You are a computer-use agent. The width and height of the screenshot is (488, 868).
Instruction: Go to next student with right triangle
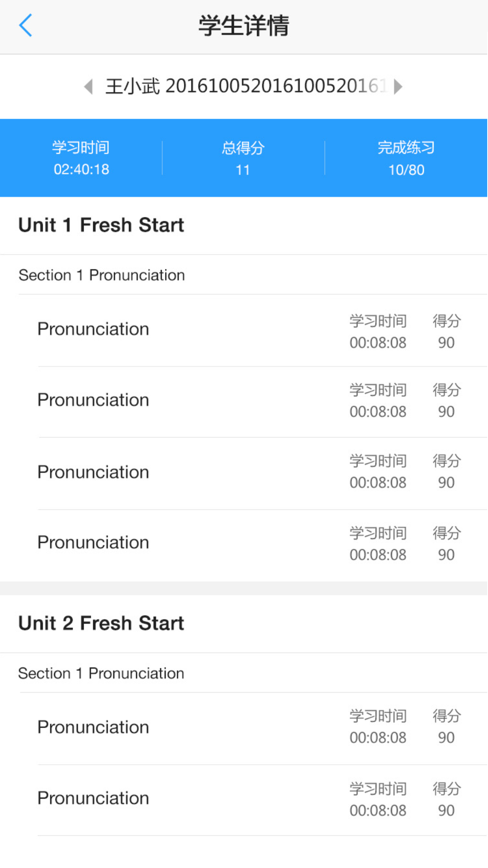point(398,86)
